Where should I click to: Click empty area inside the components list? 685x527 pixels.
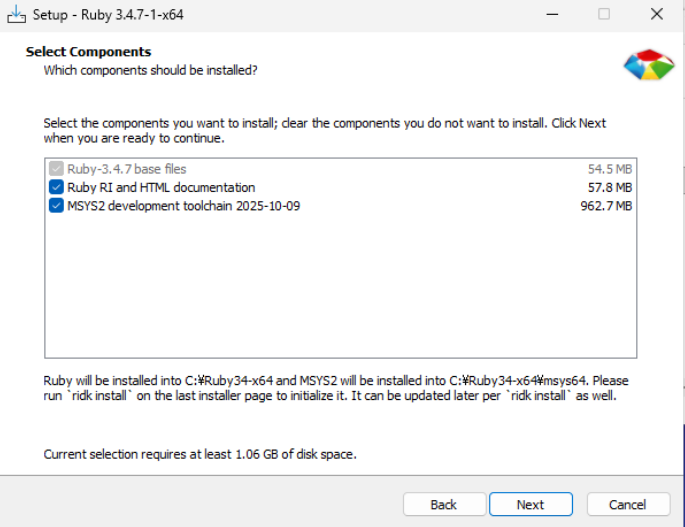pyautogui.click(x=340, y=290)
